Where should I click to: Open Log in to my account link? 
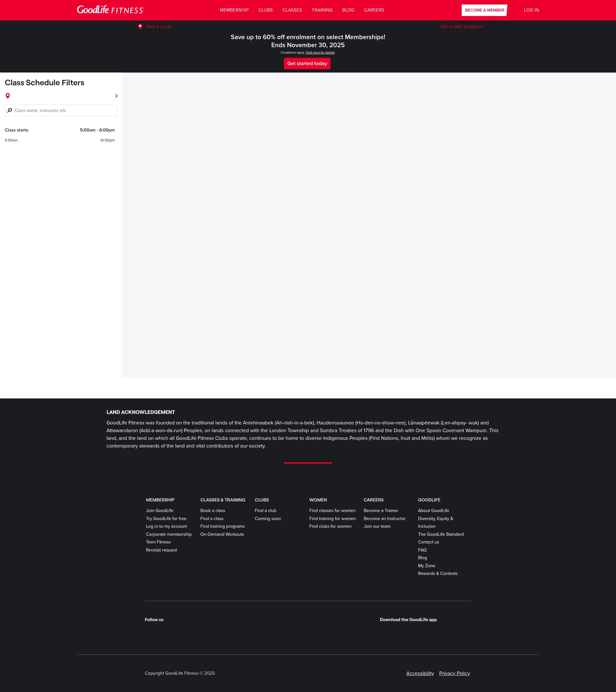(166, 526)
